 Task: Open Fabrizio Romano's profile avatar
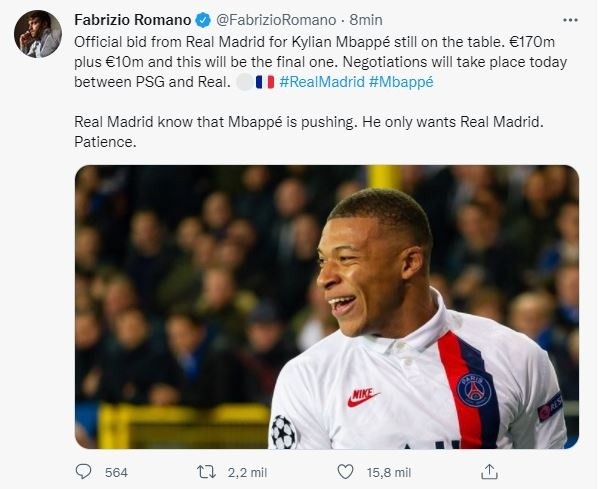point(37,36)
